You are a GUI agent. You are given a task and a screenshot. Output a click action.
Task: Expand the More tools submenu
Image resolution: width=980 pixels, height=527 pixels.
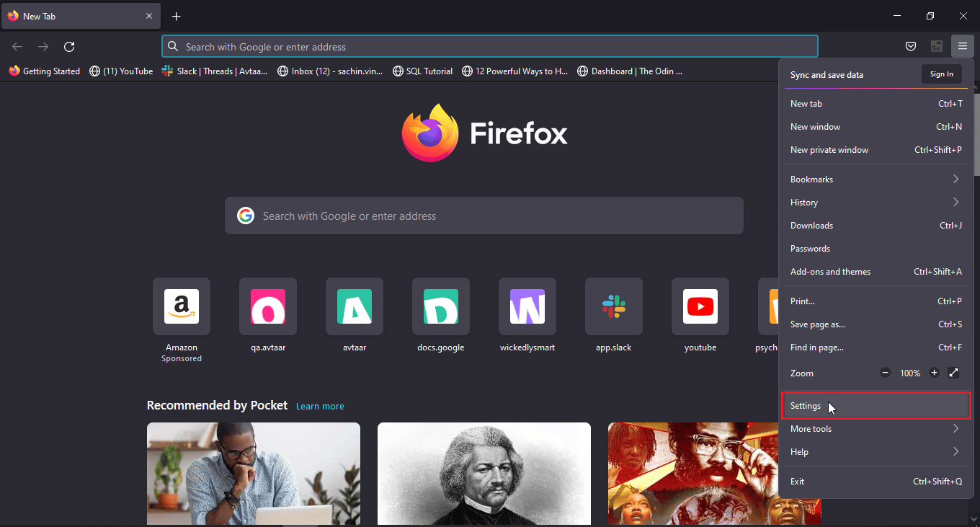point(876,429)
